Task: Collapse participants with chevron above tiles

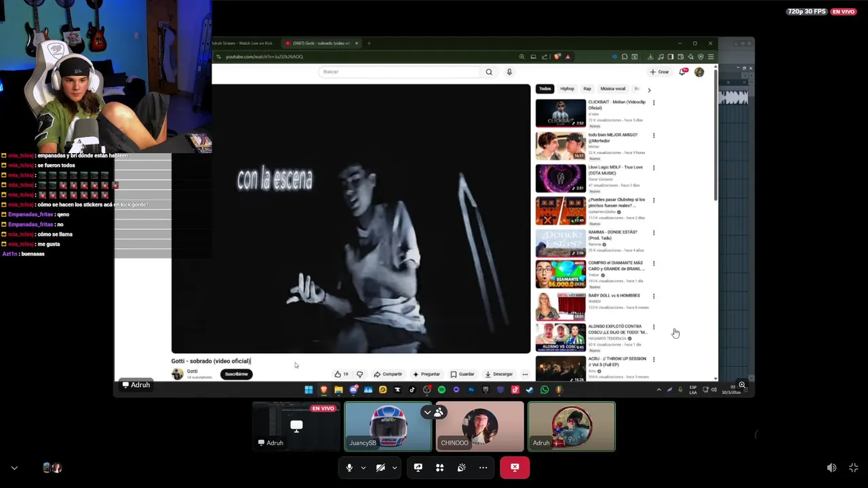Action: [x=427, y=412]
